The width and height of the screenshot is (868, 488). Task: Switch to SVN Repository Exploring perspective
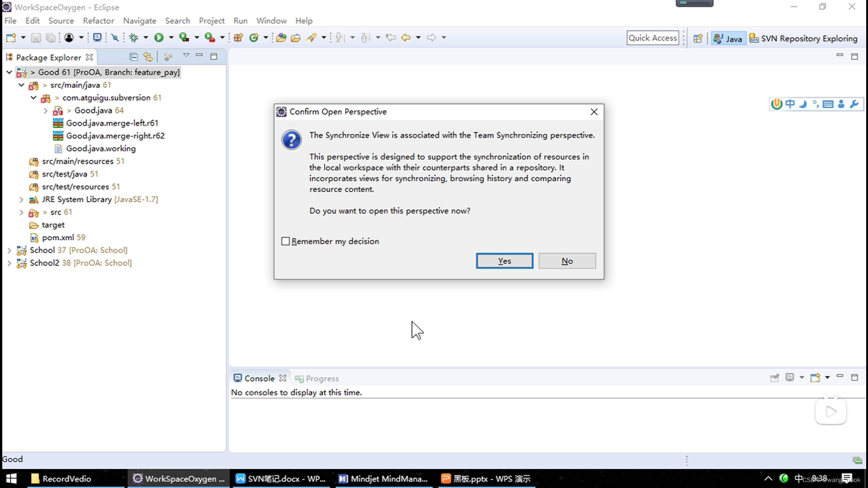click(803, 38)
